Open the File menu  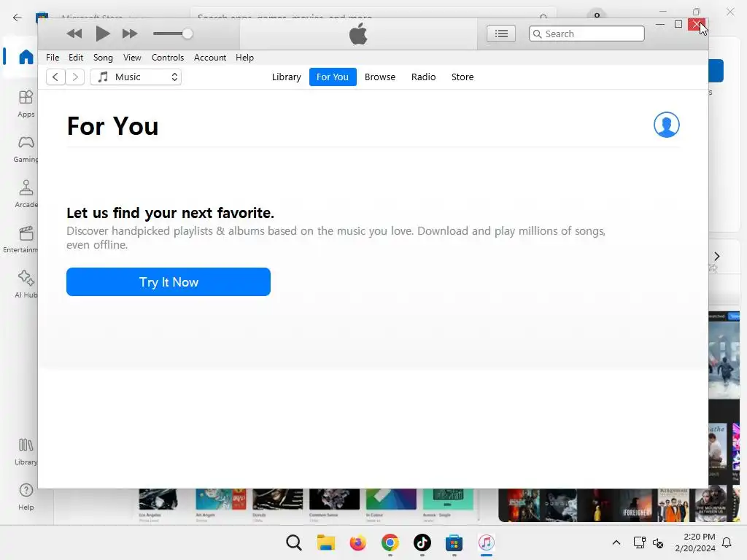tap(53, 58)
